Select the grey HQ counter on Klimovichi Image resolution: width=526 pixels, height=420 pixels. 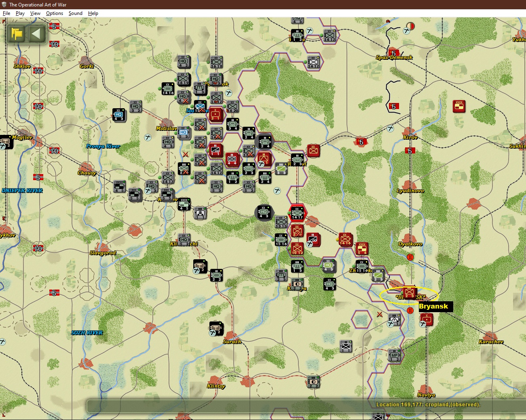[184, 239]
